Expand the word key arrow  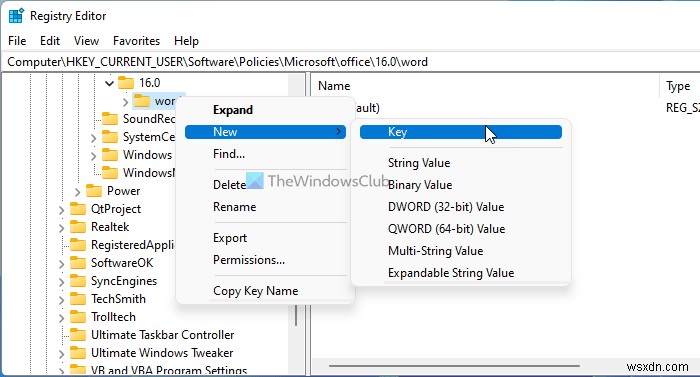125,102
